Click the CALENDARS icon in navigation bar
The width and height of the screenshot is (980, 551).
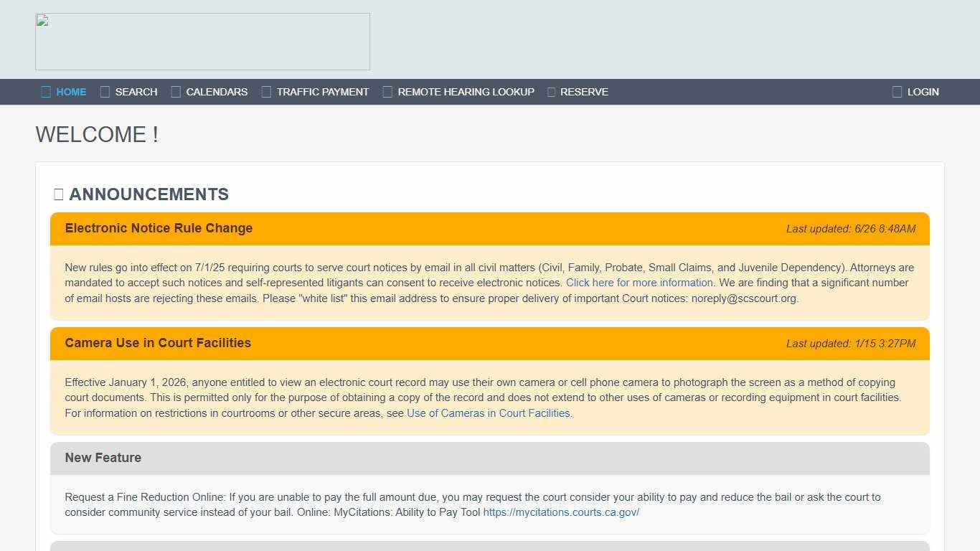[x=176, y=91]
